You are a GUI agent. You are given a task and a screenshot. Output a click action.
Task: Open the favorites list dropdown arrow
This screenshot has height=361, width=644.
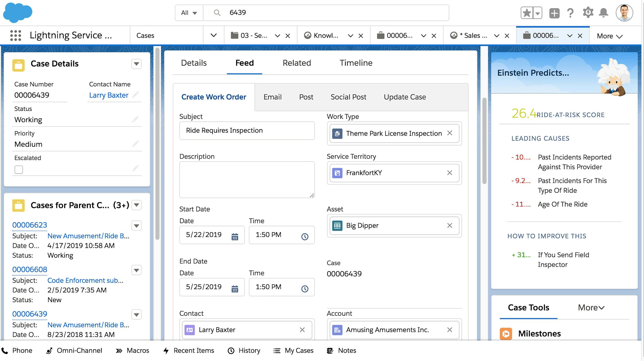click(x=537, y=13)
